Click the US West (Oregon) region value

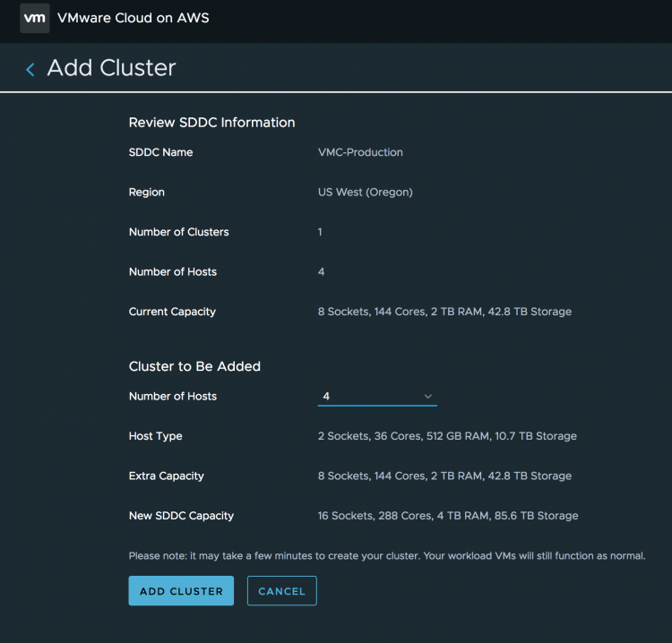coord(365,193)
